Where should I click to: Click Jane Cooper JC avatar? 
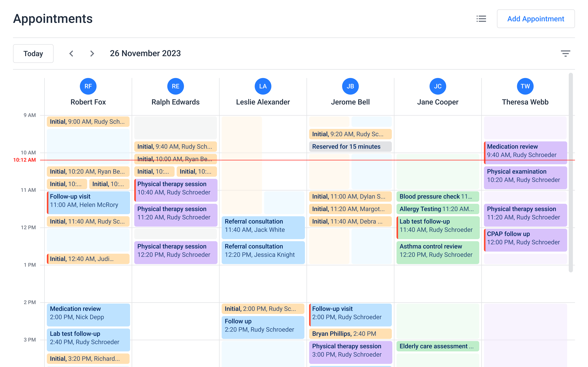tap(438, 86)
